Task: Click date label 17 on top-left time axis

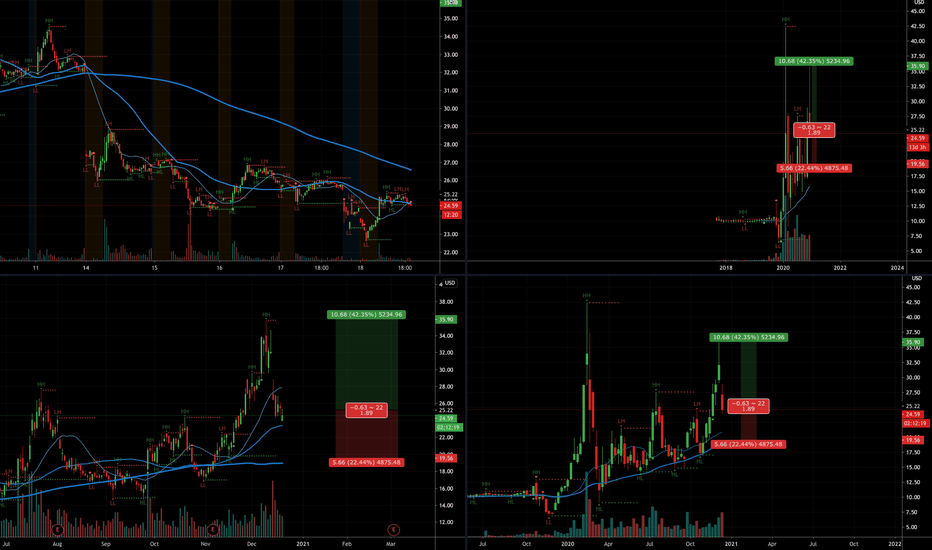Action: 281,268
